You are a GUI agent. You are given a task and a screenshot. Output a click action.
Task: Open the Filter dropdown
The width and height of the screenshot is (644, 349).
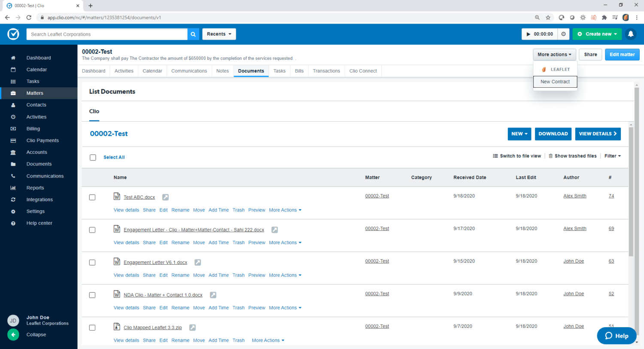[x=612, y=156]
